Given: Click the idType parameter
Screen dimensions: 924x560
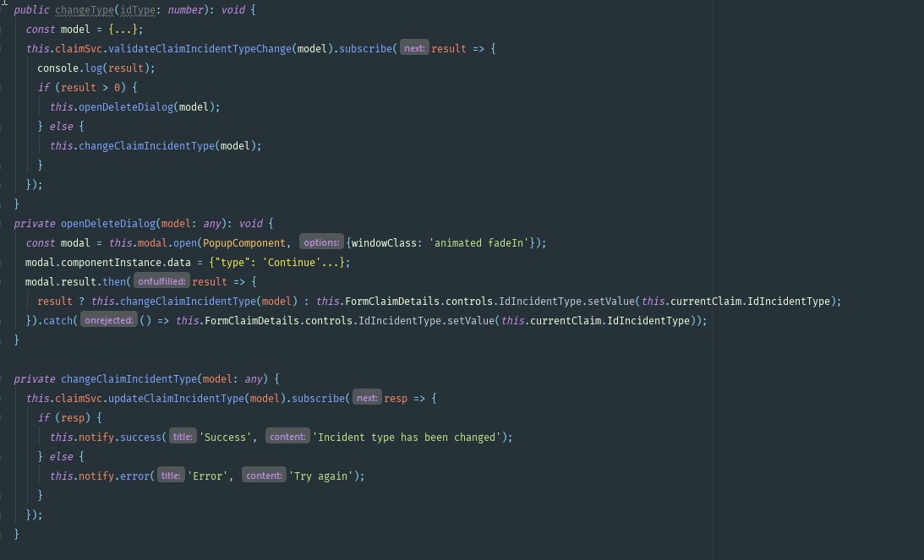Looking at the screenshot, I should 138,10.
